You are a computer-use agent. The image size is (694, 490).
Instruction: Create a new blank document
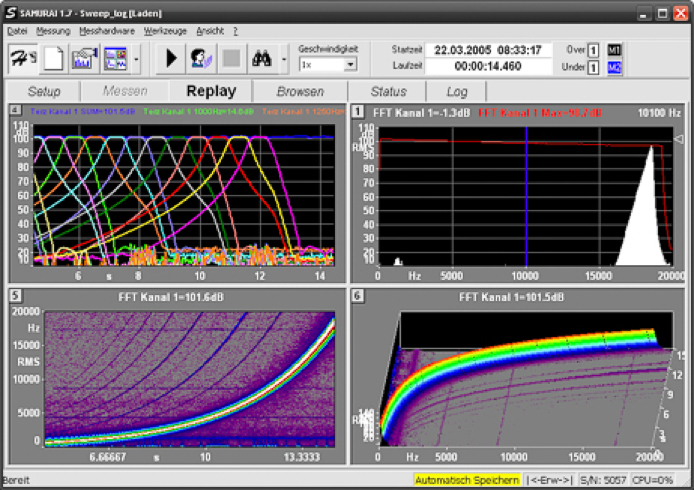tap(54, 58)
